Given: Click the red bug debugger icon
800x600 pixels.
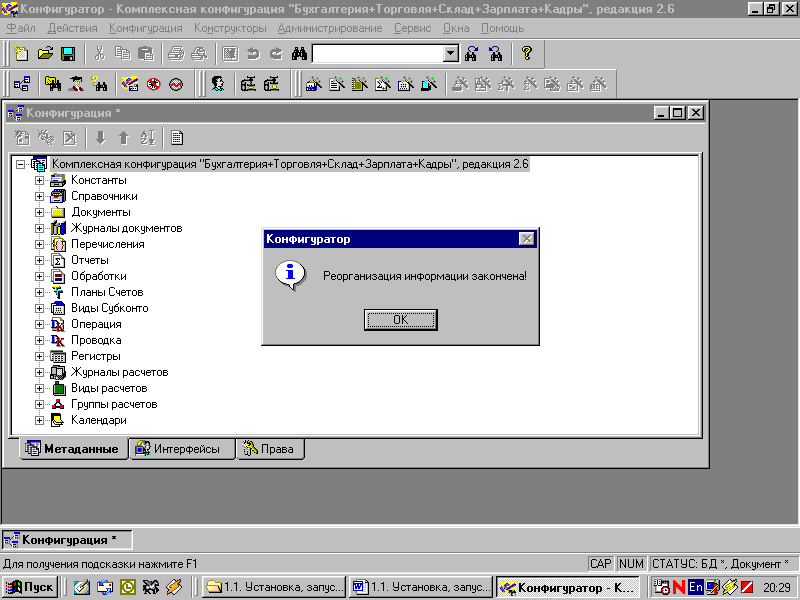Looking at the screenshot, I should click(x=153, y=84).
